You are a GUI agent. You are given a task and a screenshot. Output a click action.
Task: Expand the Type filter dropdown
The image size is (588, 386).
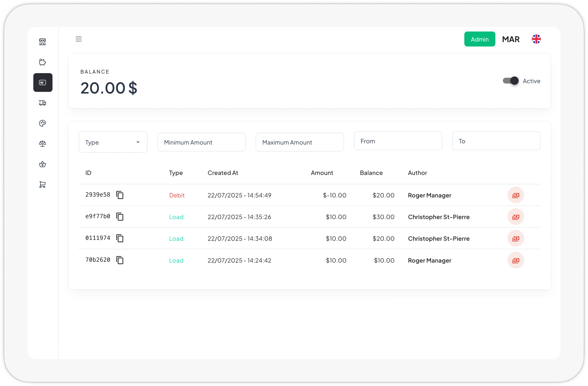[x=113, y=142]
